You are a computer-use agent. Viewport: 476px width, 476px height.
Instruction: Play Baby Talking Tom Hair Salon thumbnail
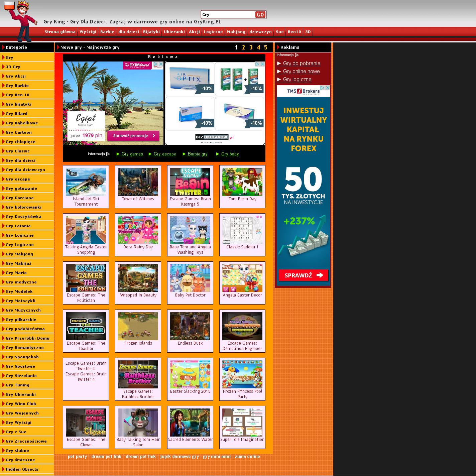(x=138, y=423)
